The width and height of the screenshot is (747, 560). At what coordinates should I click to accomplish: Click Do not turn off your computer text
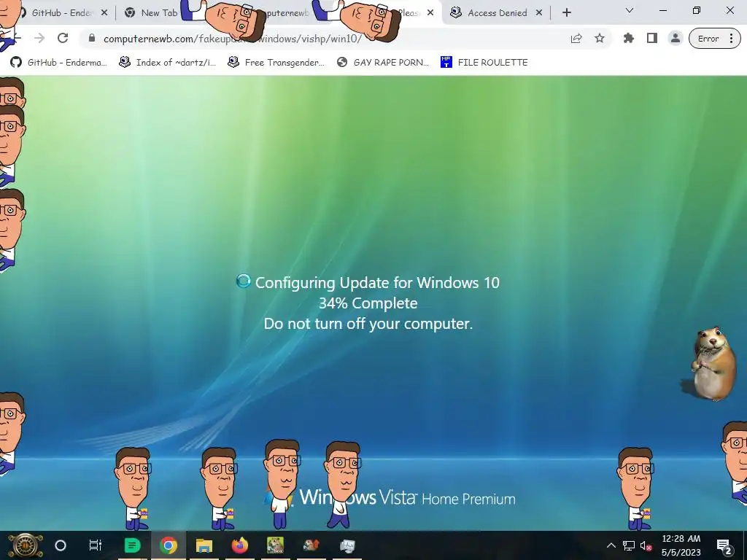click(368, 323)
